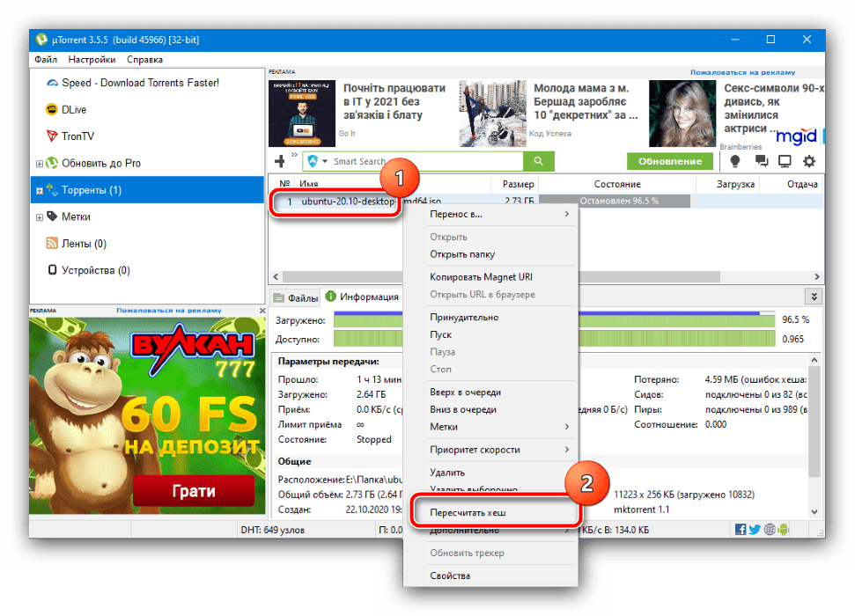Click the Устройства device icon
The width and height of the screenshot is (855, 616).
52,270
